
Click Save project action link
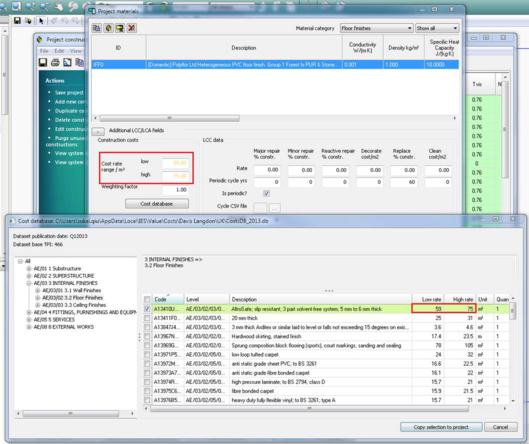pyautogui.click(x=69, y=92)
